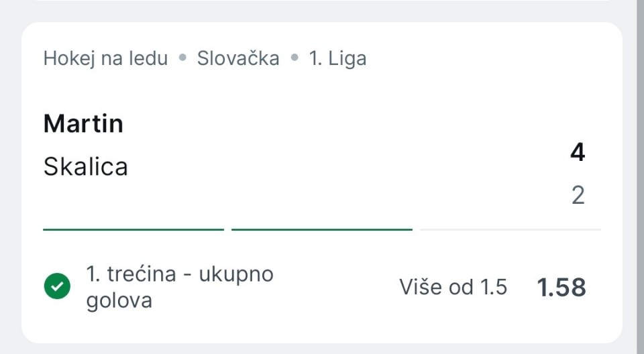Click the word golova in the market label

coord(119,300)
